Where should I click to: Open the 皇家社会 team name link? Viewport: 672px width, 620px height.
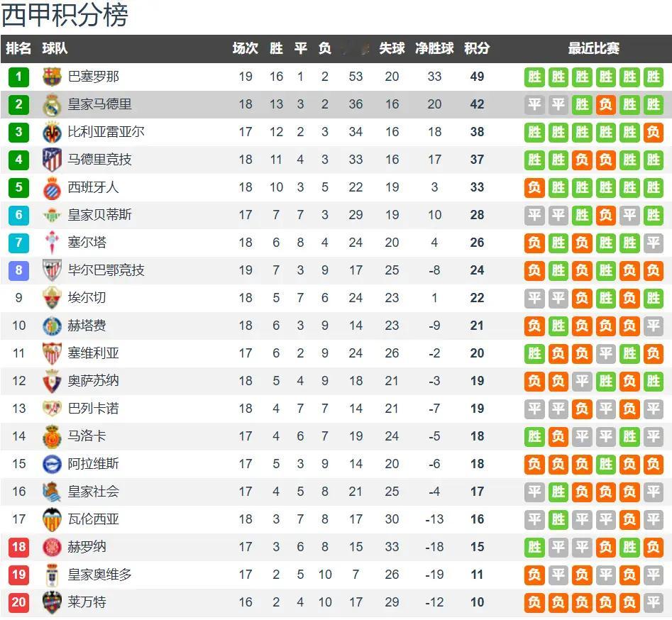point(94,492)
